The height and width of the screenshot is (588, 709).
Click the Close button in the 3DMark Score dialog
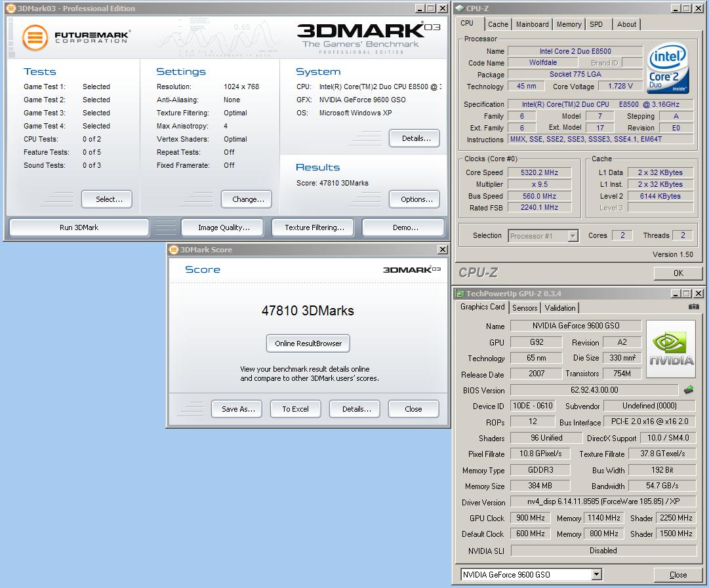pos(414,409)
